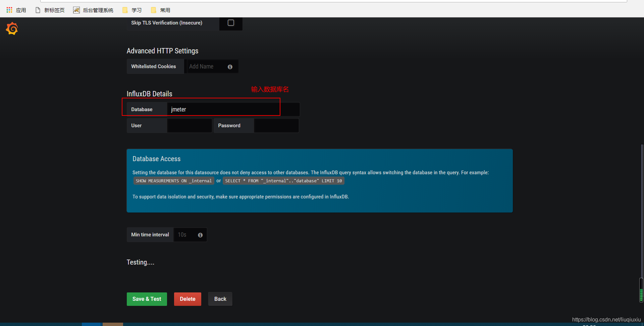Click the User input field
The height and width of the screenshot is (326, 644).
click(x=190, y=126)
